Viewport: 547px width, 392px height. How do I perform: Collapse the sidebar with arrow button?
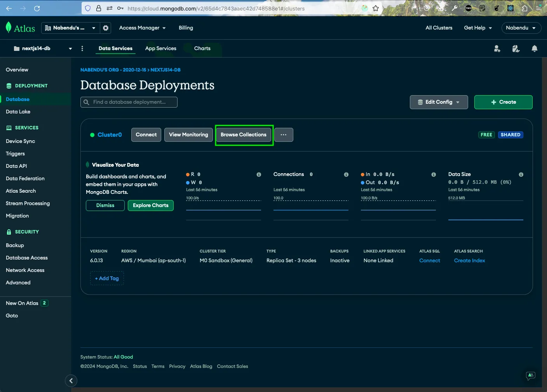(x=71, y=381)
